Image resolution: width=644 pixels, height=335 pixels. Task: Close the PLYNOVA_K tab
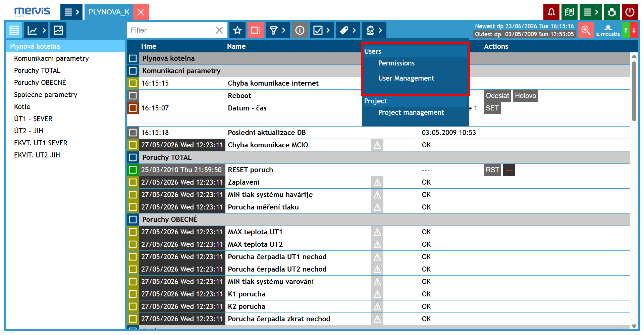pyautogui.click(x=141, y=12)
